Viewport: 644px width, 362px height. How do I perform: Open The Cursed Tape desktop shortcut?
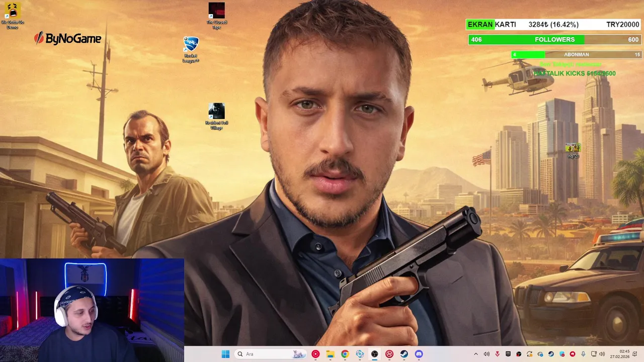[217, 16]
